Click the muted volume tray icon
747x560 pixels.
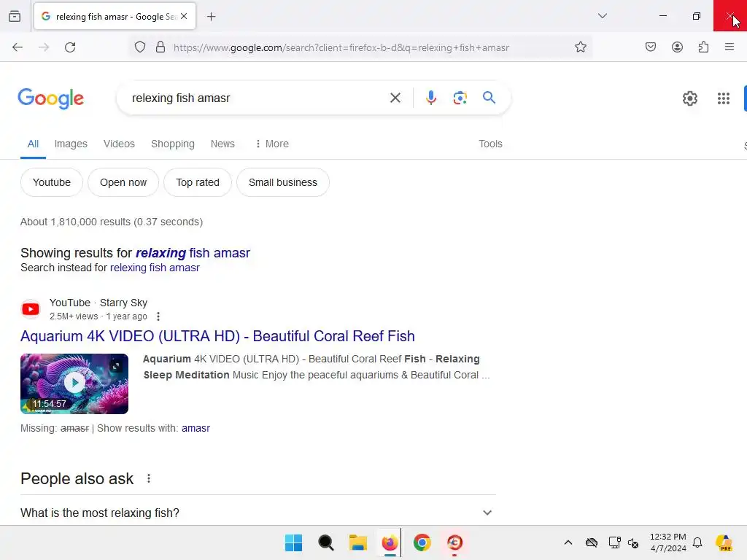pyautogui.click(x=633, y=542)
